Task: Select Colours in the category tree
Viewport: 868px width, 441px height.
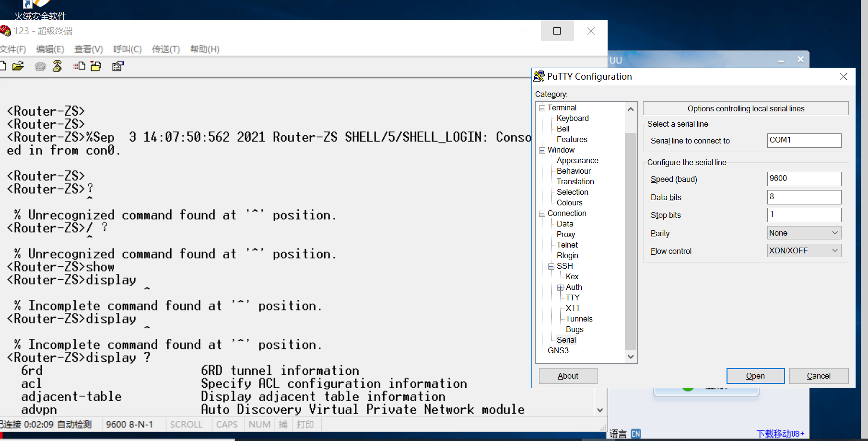Action: pyautogui.click(x=569, y=203)
